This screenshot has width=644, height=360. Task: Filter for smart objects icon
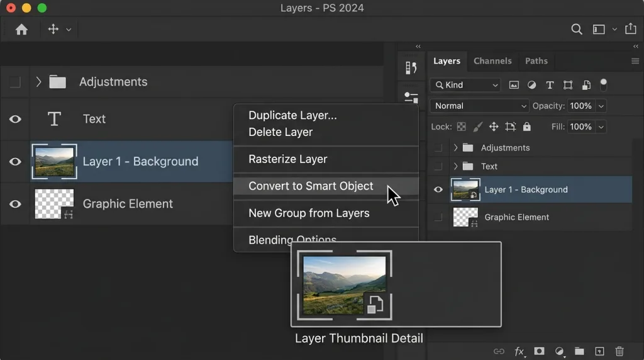586,85
